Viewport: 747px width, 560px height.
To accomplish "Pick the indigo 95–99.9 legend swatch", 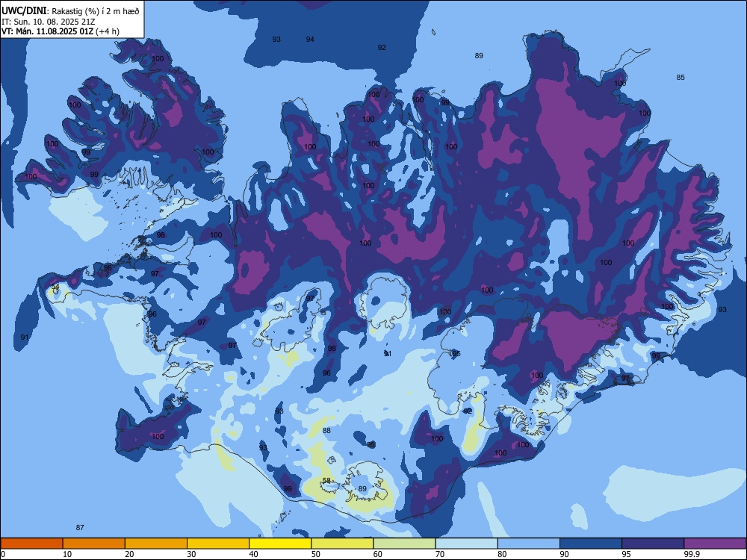I will coord(653,544).
